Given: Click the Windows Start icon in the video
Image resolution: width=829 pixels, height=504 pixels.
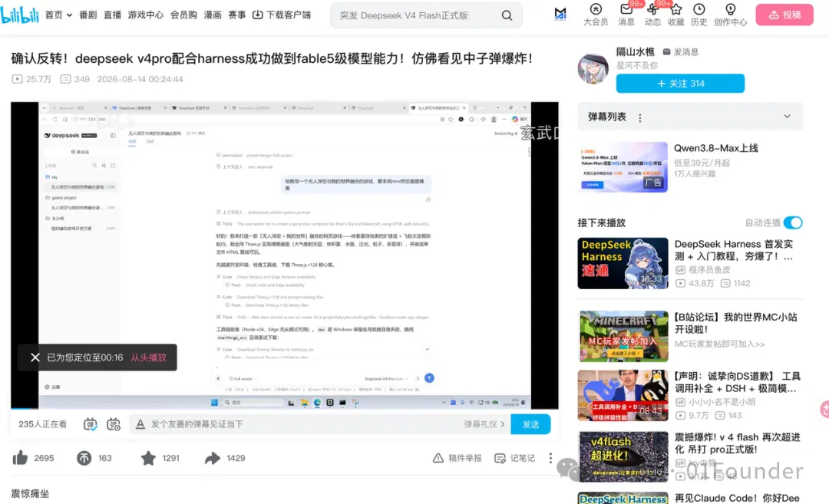Looking at the screenshot, I should click(x=214, y=403).
